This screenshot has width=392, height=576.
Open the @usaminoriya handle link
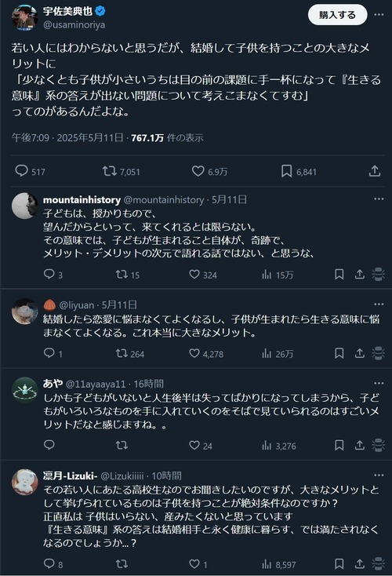click(x=74, y=24)
